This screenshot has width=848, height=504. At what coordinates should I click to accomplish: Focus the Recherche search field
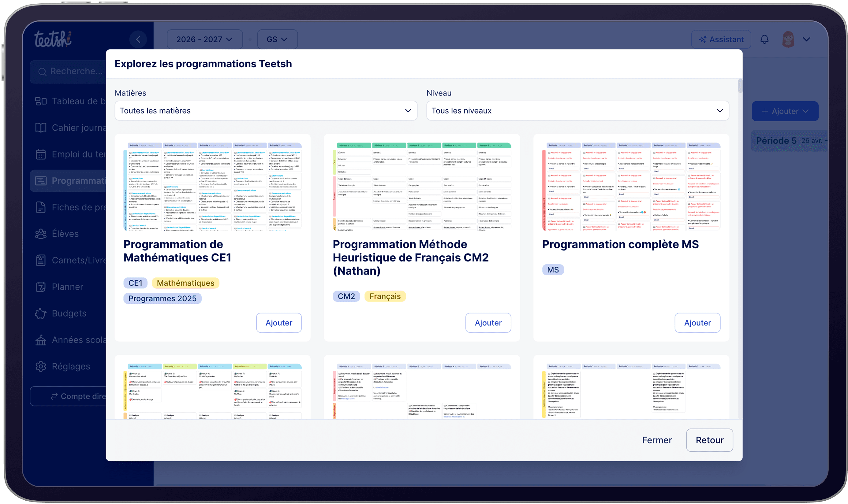pos(68,71)
